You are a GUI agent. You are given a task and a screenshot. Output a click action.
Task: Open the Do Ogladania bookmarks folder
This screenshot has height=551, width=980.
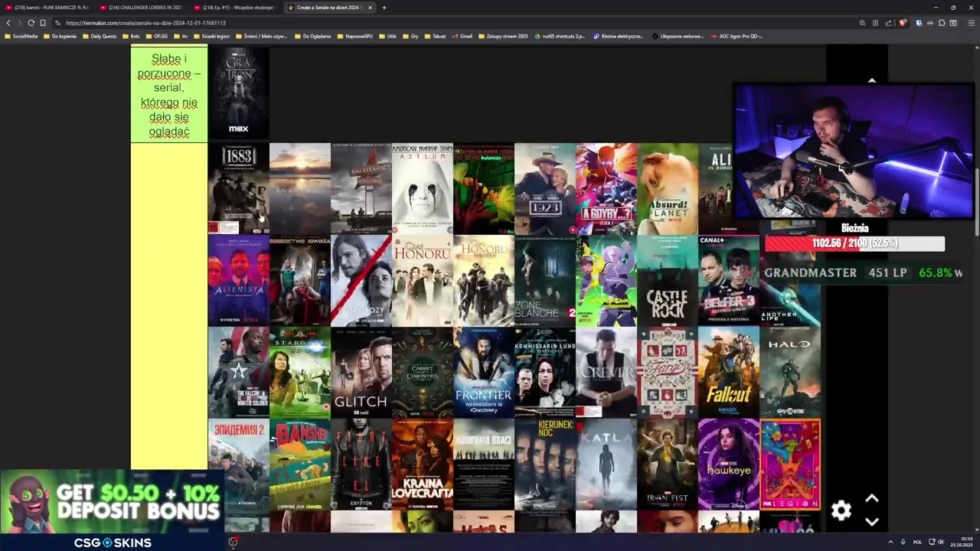coord(312,36)
